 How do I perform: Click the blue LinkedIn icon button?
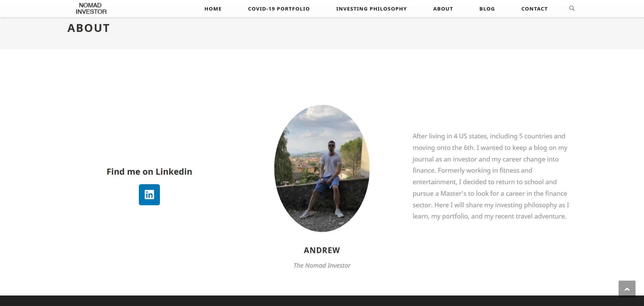pyautogui.click(x=149, y=195)
